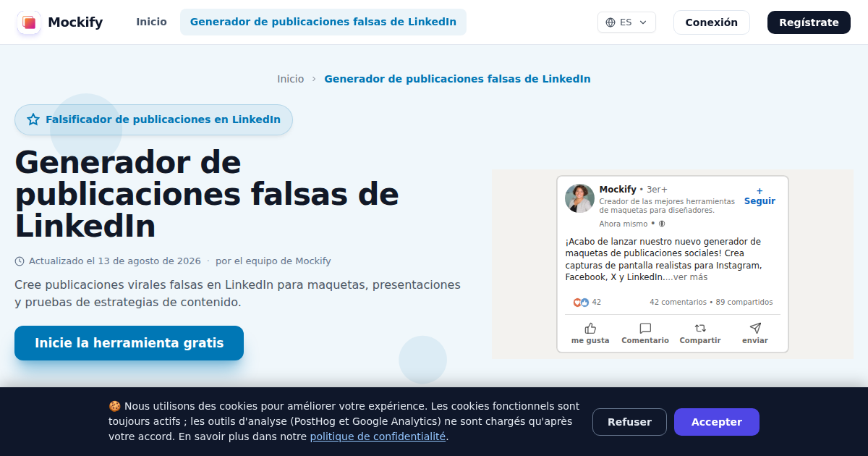Expand the language selector chevron

(x=643, y=22)
